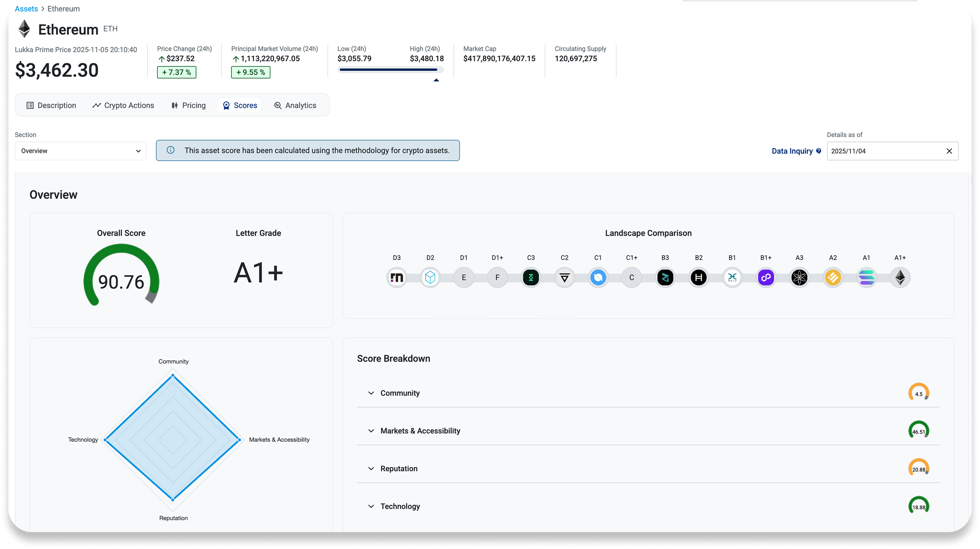Expand the Technology score row
The image size is (980, 549).
click(371, 506)
